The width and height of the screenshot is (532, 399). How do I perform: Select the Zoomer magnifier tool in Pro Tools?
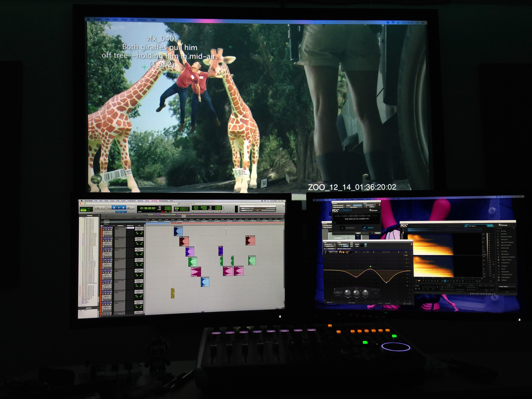click(109, 208)
